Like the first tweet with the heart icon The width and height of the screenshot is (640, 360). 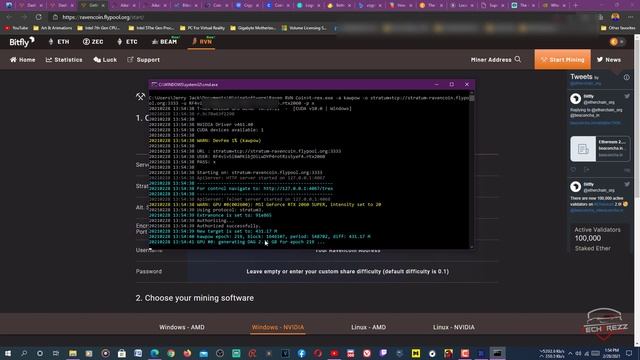[573, 169]
